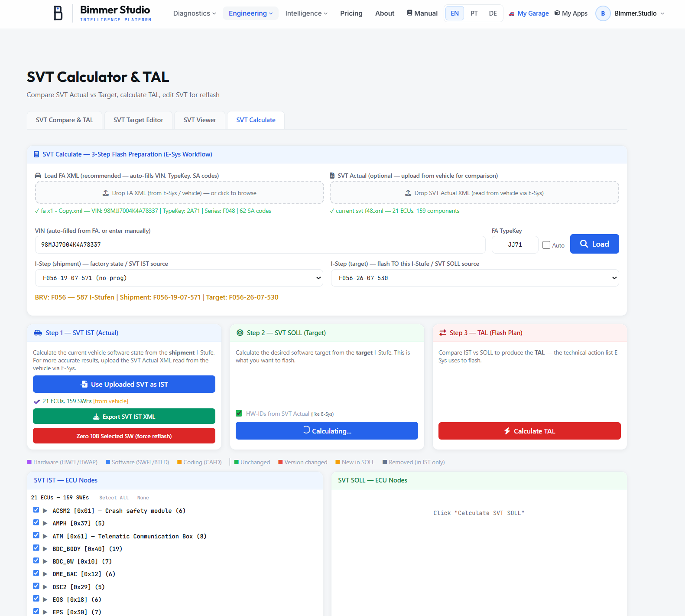Click the Select All link

click(x=114, y=498)
